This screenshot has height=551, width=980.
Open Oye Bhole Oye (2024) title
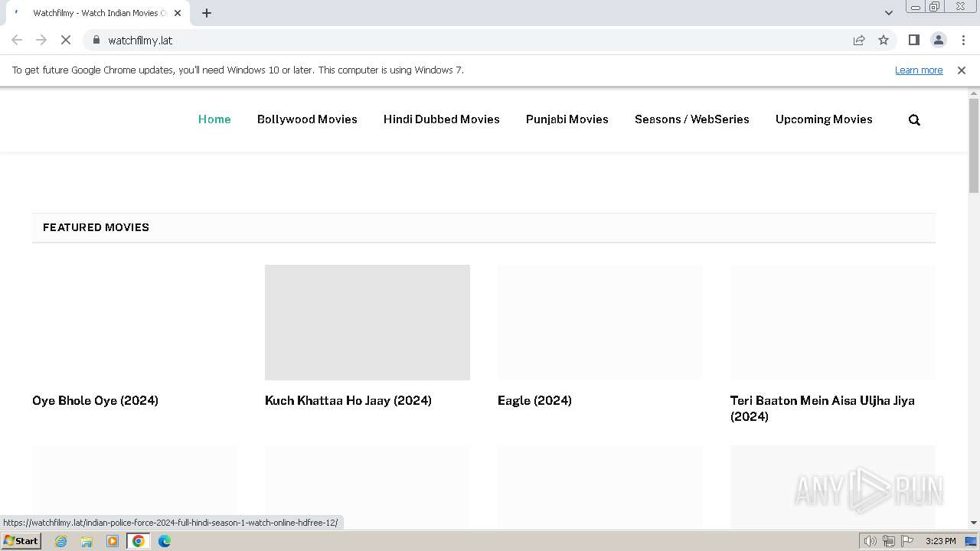point(95,400)
